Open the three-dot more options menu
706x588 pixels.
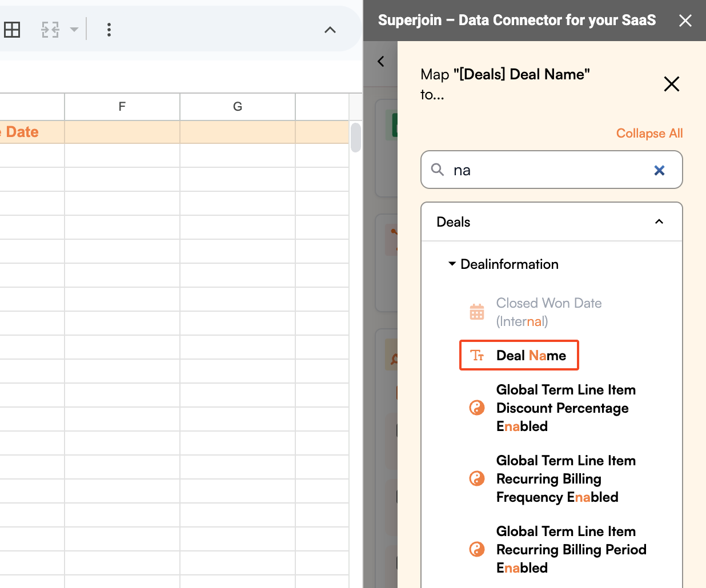[109, 30]
